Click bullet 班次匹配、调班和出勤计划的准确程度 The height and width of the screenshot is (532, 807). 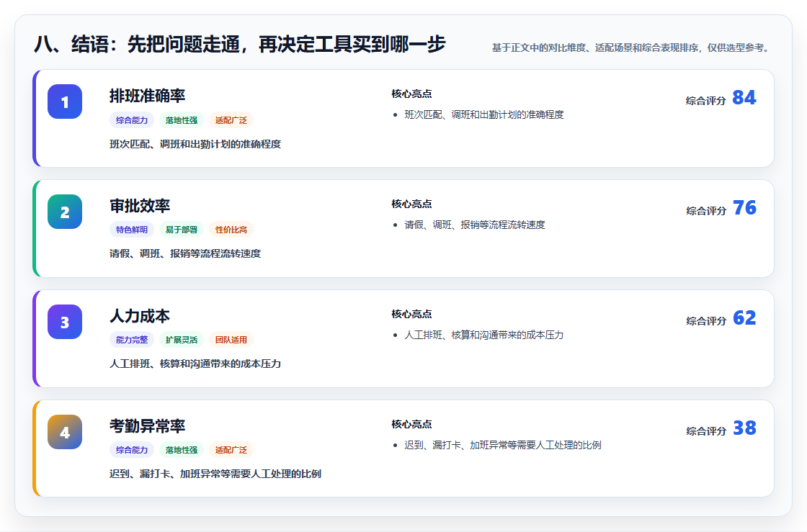click(x=484, y=114)
